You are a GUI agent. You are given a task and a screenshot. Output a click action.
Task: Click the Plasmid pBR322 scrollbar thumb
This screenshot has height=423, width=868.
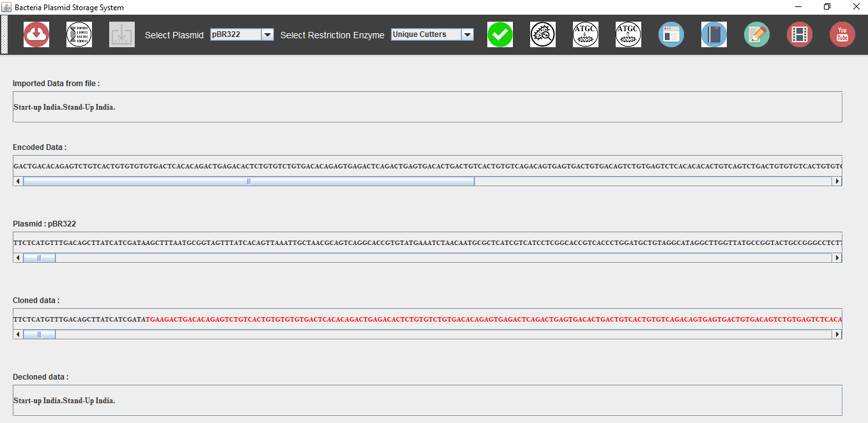[x=40, y=258]
